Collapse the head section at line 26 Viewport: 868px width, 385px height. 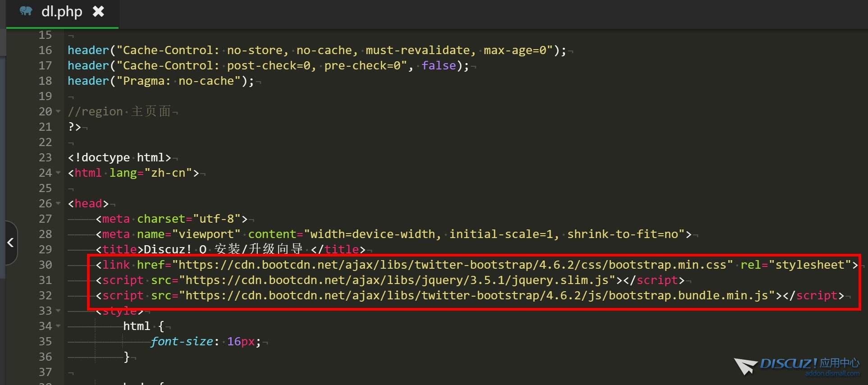(58, 203)
